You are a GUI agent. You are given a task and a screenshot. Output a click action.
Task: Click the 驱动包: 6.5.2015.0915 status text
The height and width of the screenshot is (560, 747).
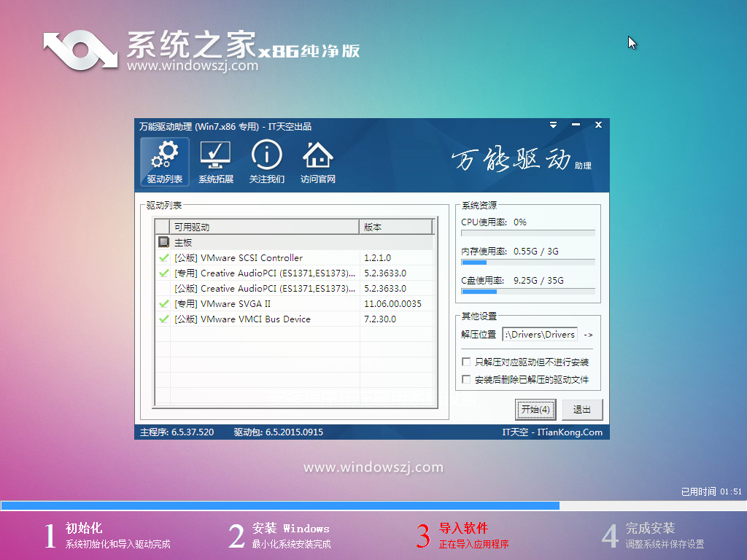(x=278, y=432)
